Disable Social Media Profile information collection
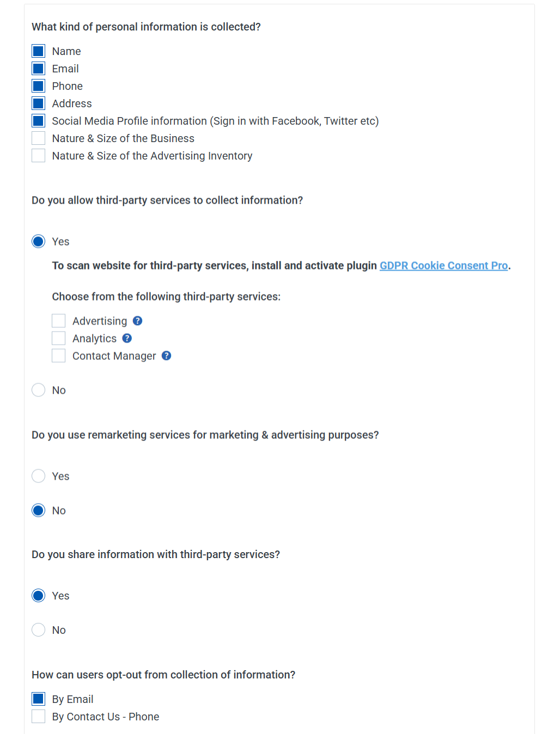Screen dimensions: 560x734 [x=38, y=120]
